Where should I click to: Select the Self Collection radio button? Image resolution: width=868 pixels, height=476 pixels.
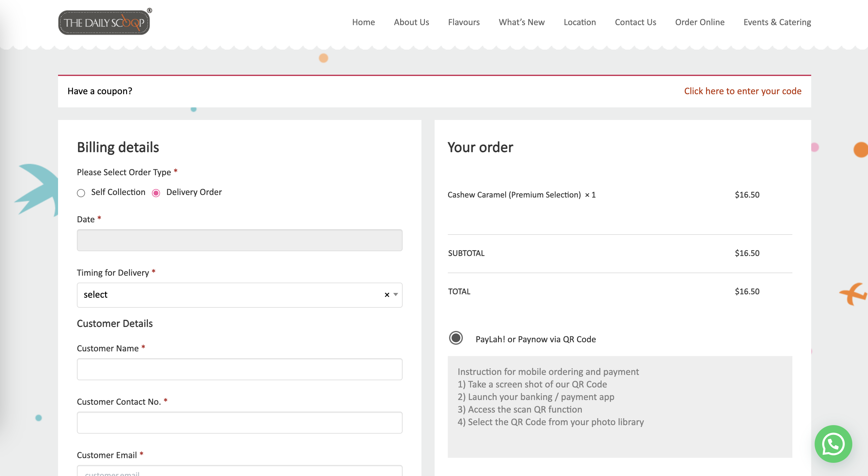81,193
